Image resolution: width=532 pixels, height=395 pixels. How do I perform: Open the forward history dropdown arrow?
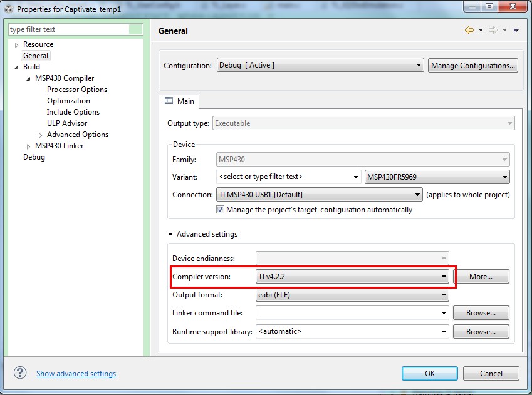pyautogui.click(x=504, y=30)
